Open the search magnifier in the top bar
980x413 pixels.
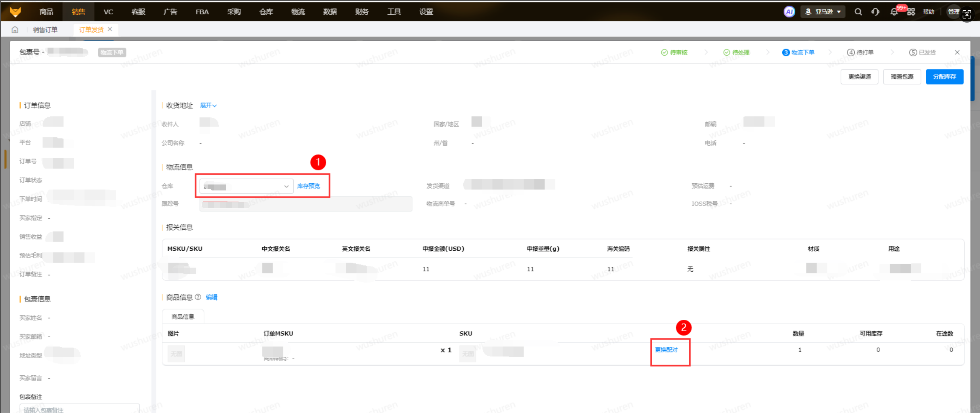pos(858,12)
